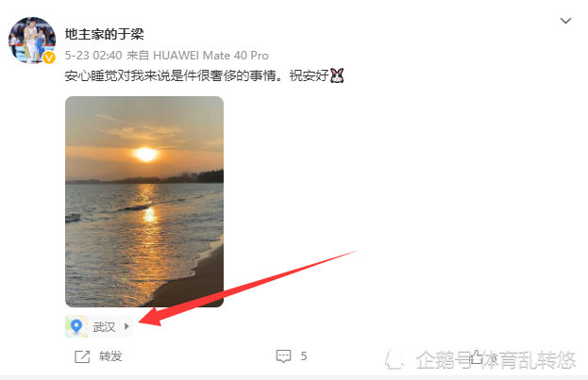Like the post with thumbs-up icon
Screen dimensions: 588x380
pyautogui.click(x=477, y=357)
